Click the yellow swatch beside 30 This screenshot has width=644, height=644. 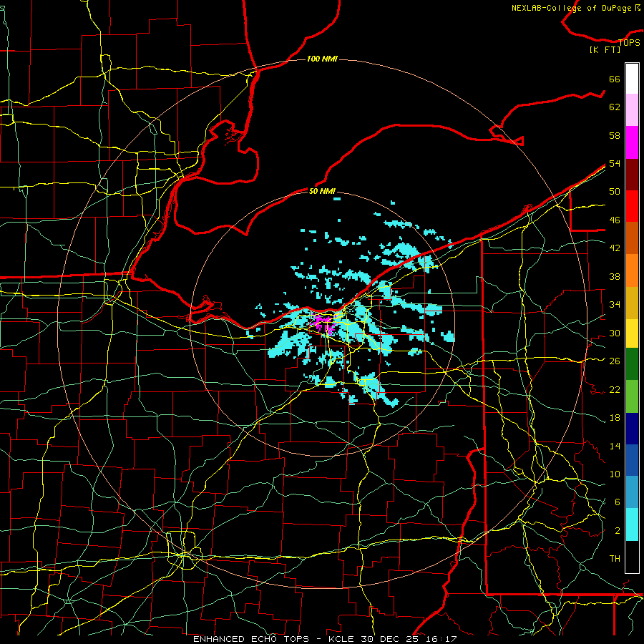[632, 333]
